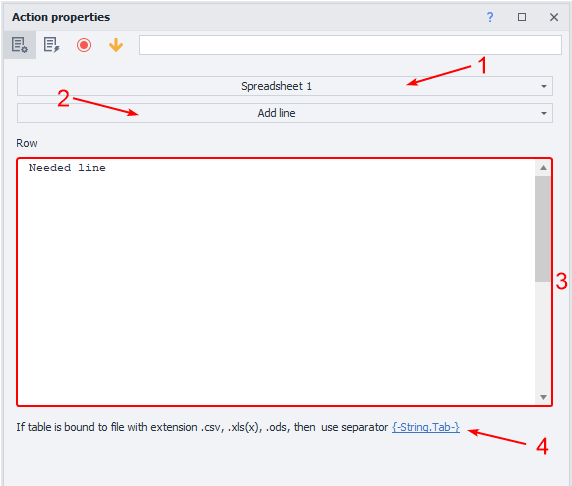Click the {-String.Tab-} separator link
The image size is (572, 486).
[426, 427]
